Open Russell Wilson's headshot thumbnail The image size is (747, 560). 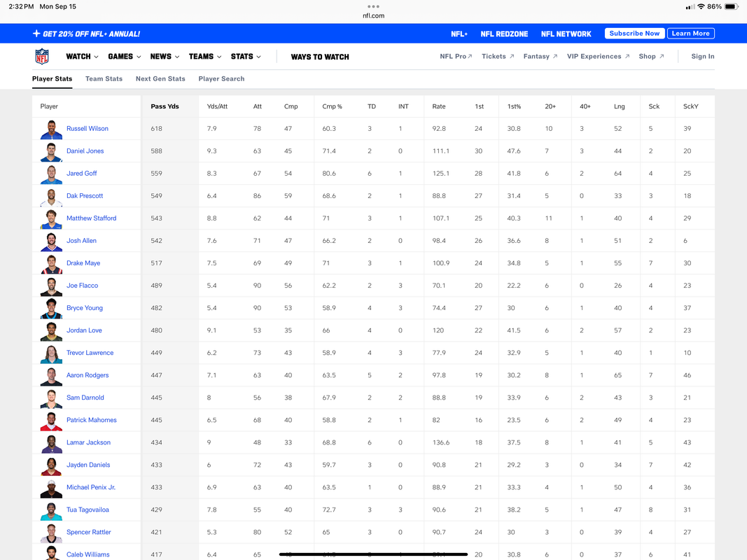pos(51,129)
